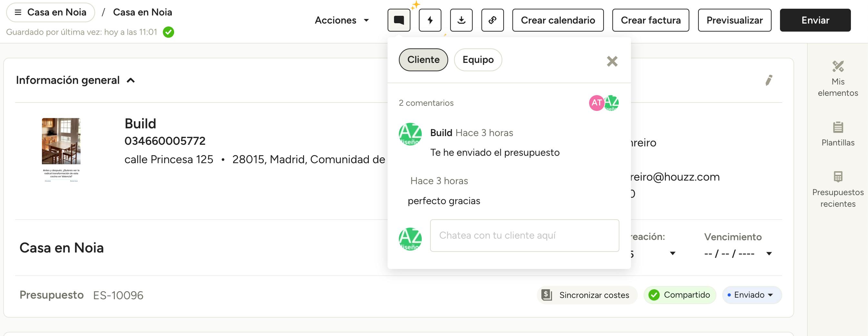The width and height of the screenshot is (868, 336).
Task: Switch to the Equipo comments tab
Action: (x=478, y=60)
